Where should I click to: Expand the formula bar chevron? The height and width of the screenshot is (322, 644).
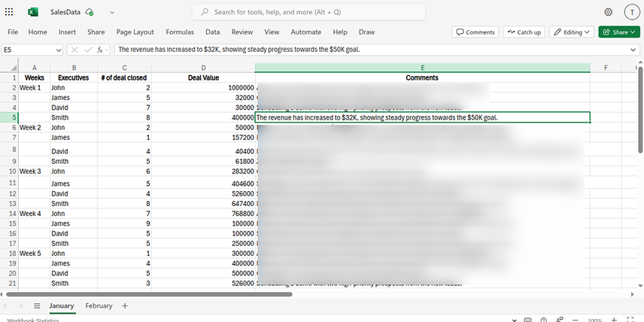tap(633, 50)
